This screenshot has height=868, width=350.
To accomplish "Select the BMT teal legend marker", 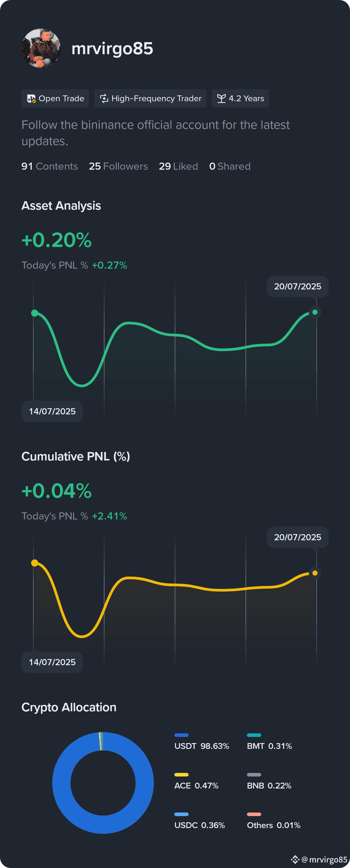I will point(254,735).
